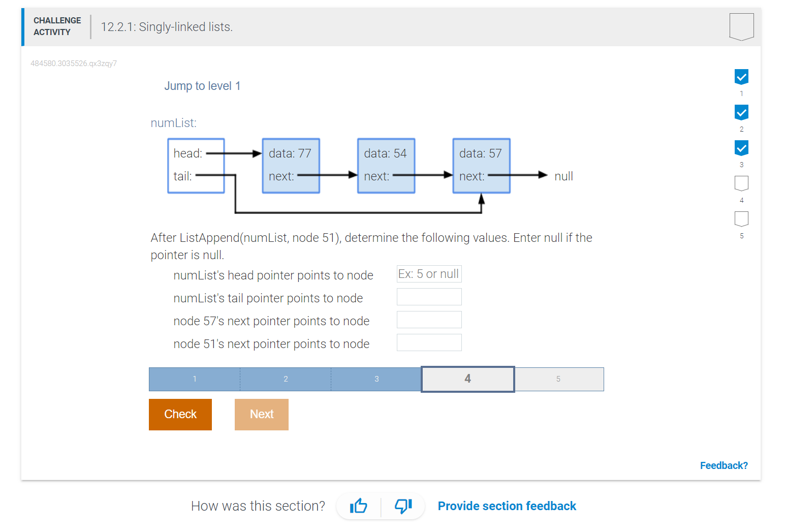
Task: Focus the head pointer answer field
Action: 429,274
